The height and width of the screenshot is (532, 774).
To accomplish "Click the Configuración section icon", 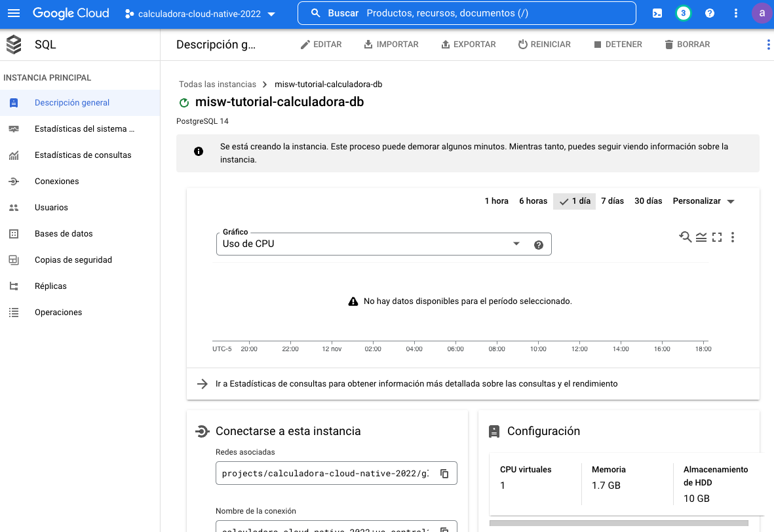I will (x=493, y=431).
